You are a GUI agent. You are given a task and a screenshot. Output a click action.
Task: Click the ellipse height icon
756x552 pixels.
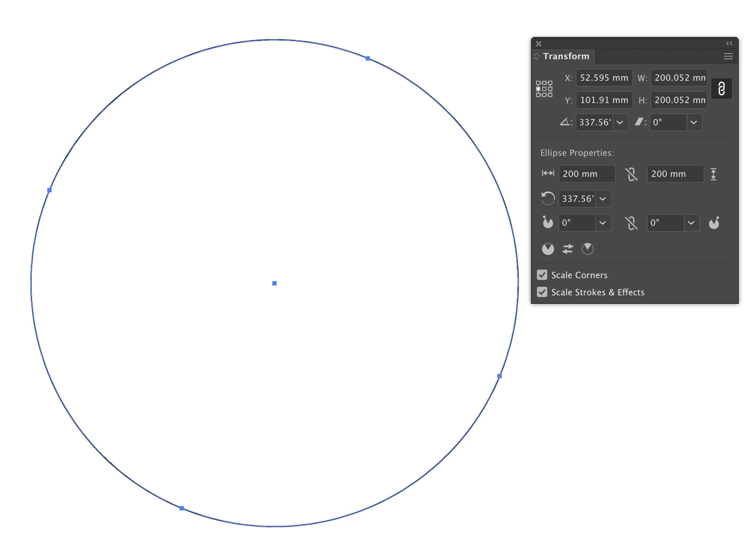click(x=713, y=174)
